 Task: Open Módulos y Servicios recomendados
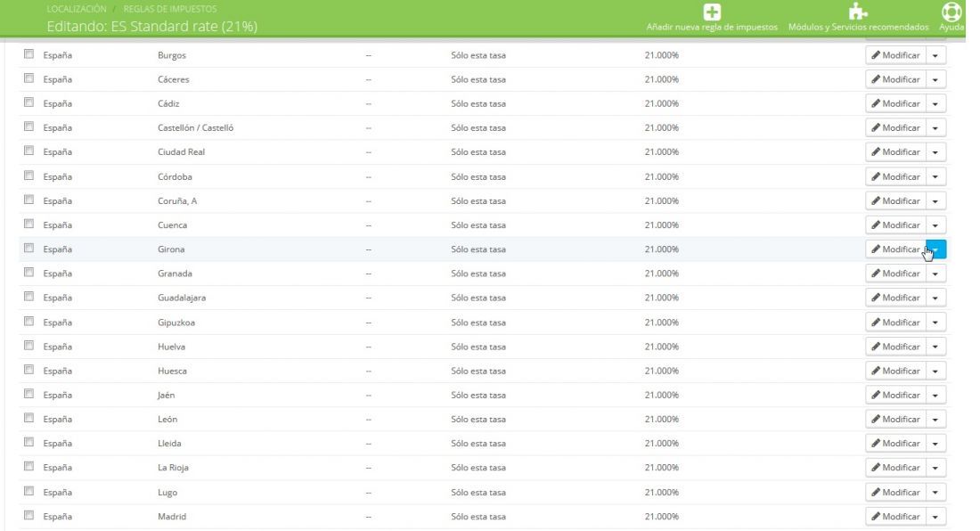point(858,18)
